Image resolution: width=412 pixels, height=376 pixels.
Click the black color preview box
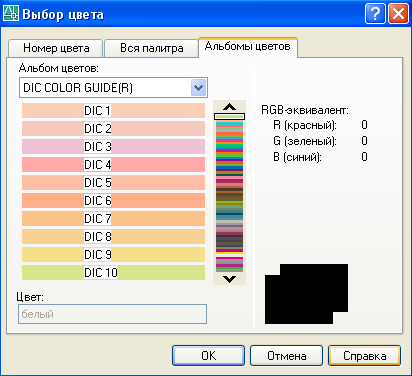point(306,294)
